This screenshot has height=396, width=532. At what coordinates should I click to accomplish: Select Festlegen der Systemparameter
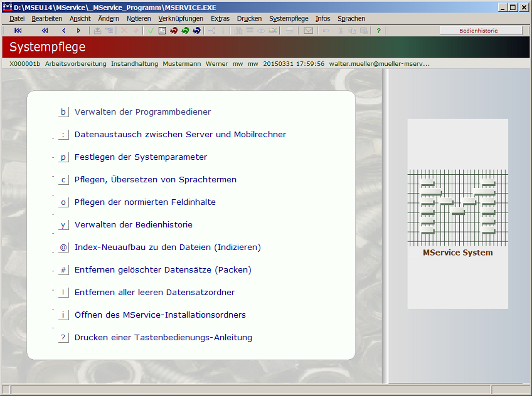[141, 157]
